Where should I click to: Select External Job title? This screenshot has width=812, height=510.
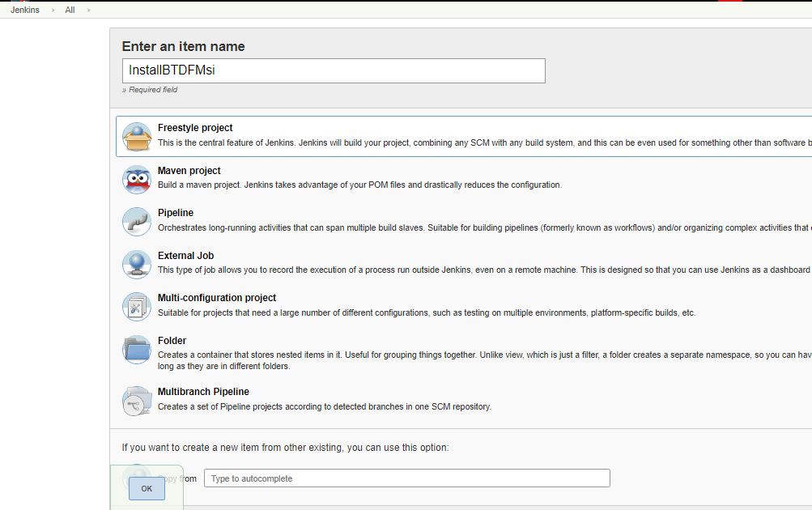[186, 256]
